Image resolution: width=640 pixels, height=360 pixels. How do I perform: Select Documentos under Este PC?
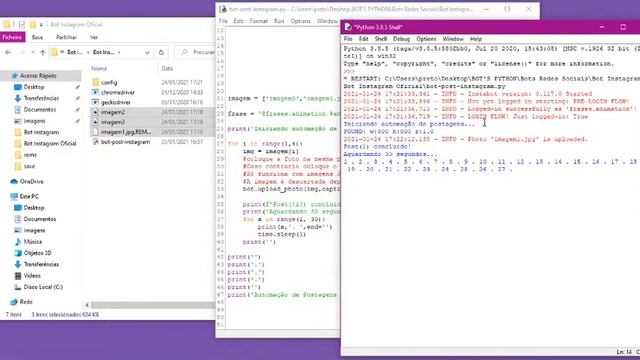39,219
